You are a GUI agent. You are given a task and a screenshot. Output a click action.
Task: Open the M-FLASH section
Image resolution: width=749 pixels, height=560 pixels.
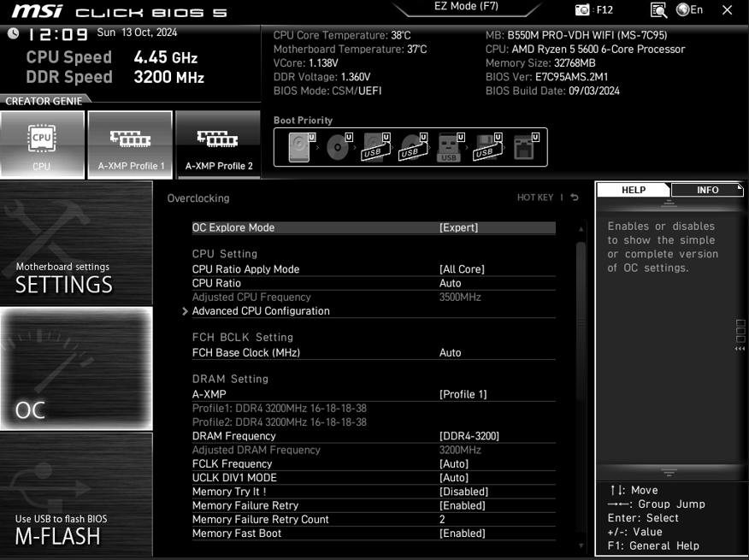[76, 494]
